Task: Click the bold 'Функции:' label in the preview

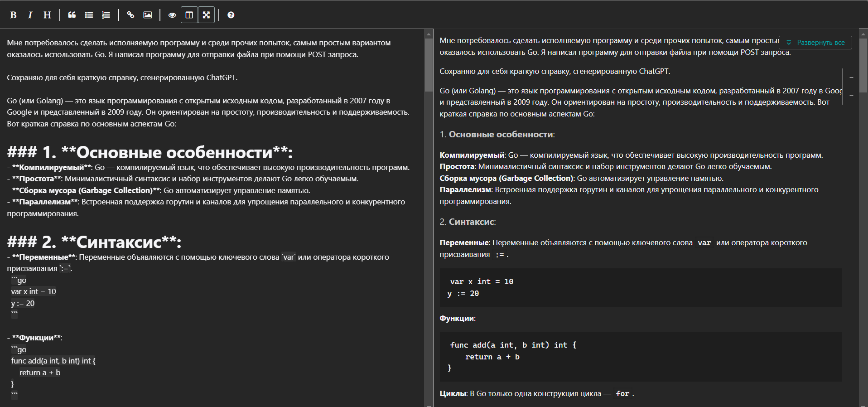Action: pyautogui.click(x=458, y=318)
